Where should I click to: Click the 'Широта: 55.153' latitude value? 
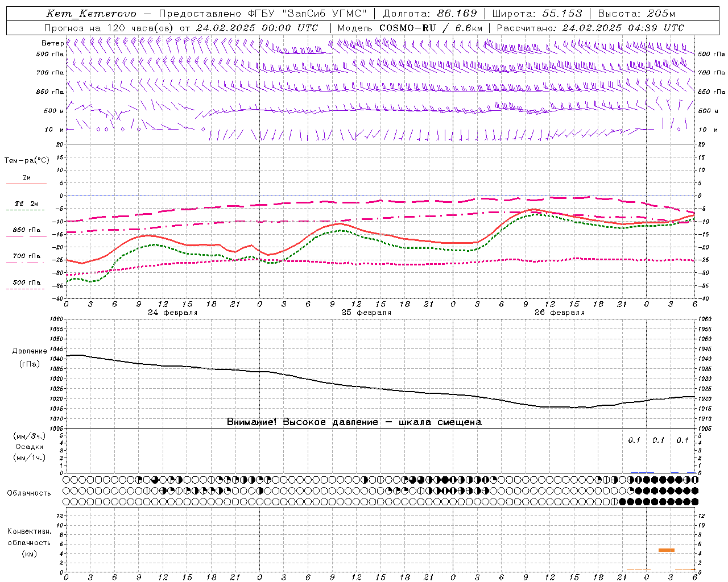click(x=537, y=14)
